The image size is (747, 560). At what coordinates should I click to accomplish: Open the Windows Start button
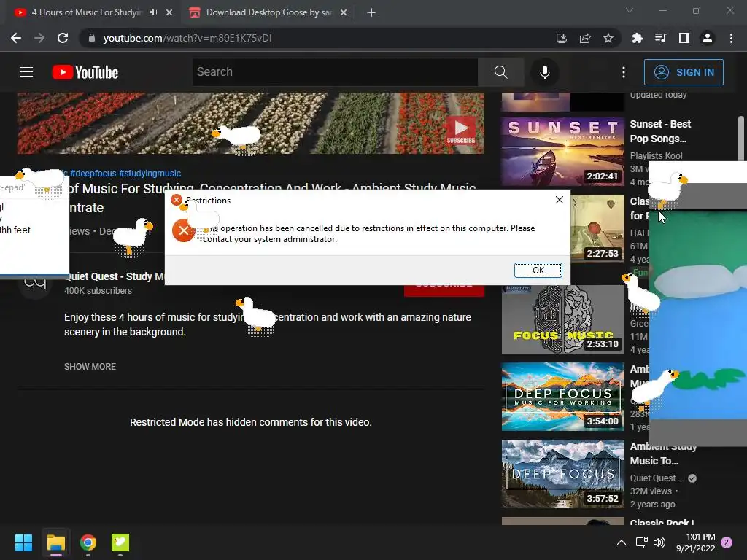pyautogui.click(x=24, y=542)
